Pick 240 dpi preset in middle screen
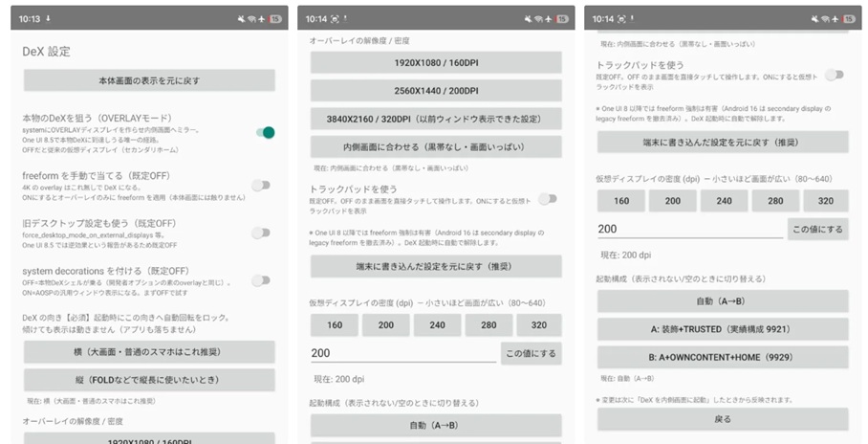 [437, 325]
